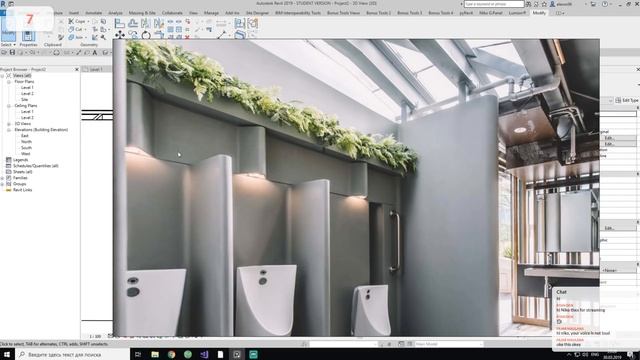This screenshot has height=360, width=640.
Task: Collapse the Ceiling Plans node
Action: point(9,106)
